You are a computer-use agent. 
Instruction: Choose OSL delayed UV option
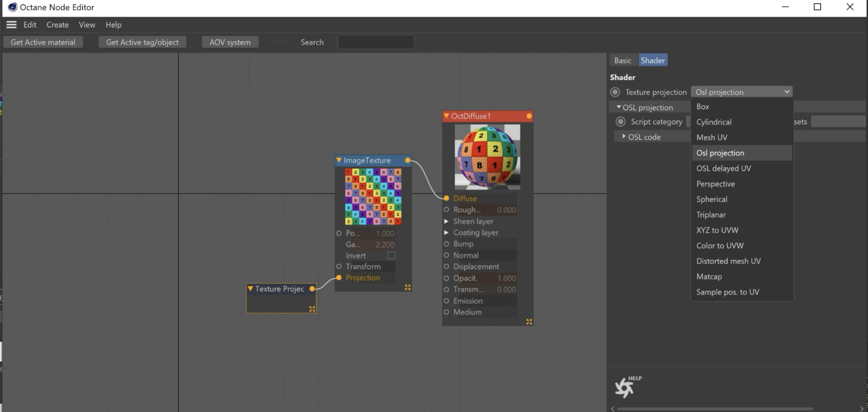pos(742,168)
